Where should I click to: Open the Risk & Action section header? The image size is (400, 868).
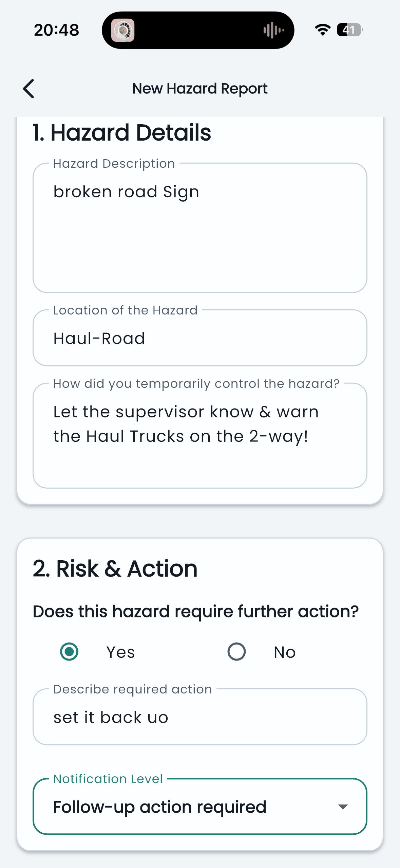point(115,568)
